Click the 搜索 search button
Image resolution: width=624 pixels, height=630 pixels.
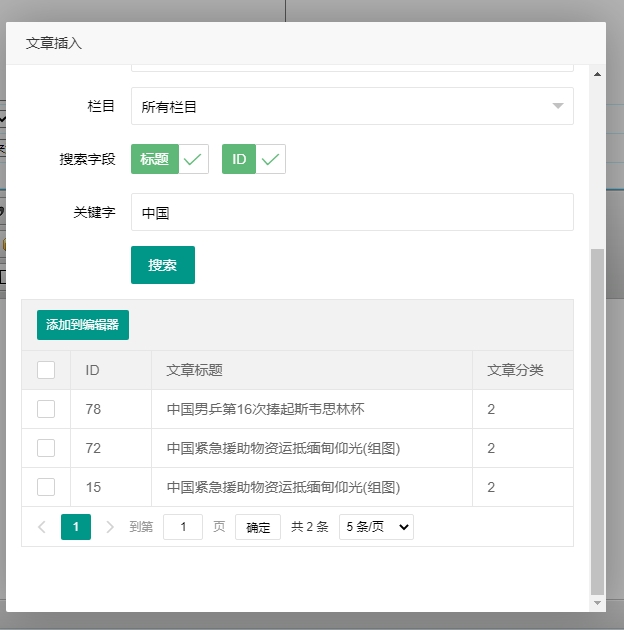coord(163,265)
